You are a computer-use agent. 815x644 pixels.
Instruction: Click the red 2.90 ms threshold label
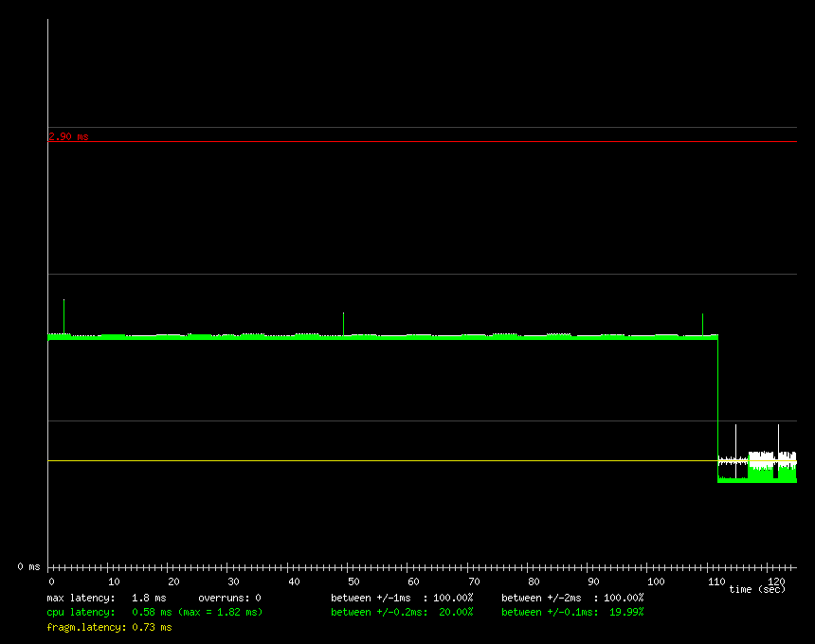(68, 136)
